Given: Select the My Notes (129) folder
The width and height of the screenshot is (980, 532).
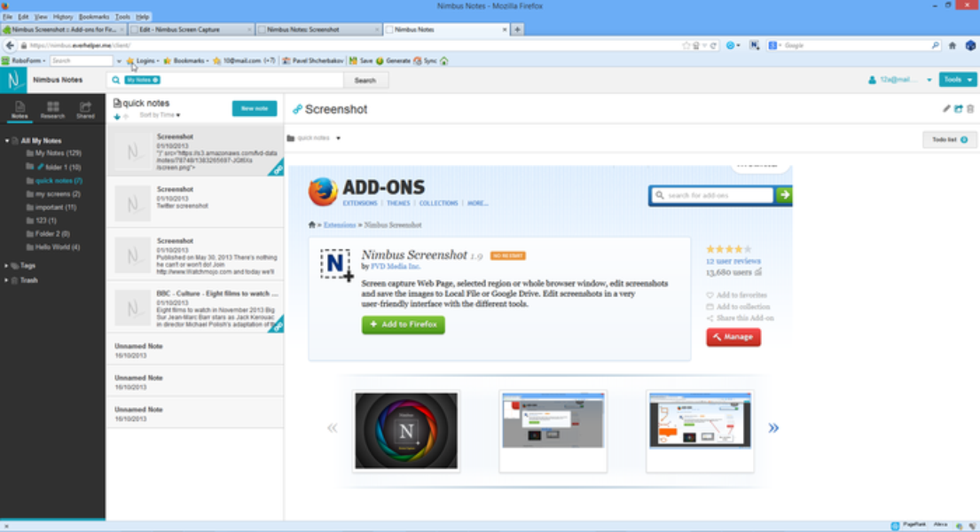Looking at the screenshot, I should click(x=59, y=153).
